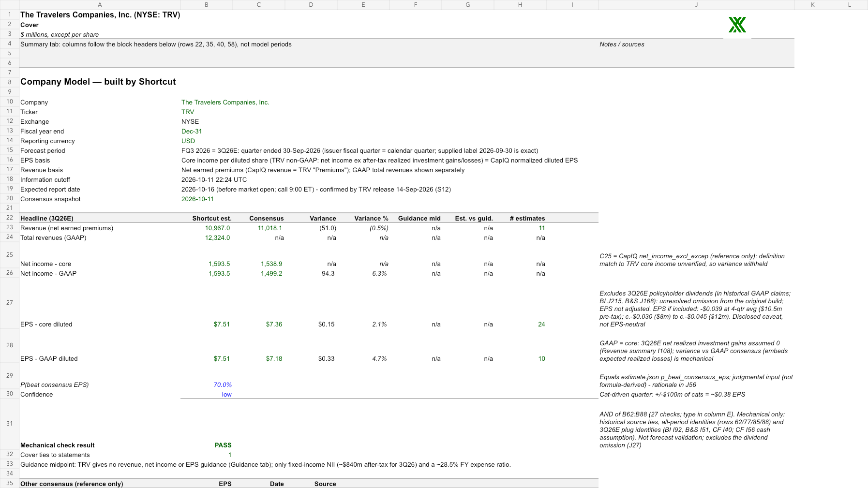Select net income core consensus '1,538.9'

coord(271,264)
